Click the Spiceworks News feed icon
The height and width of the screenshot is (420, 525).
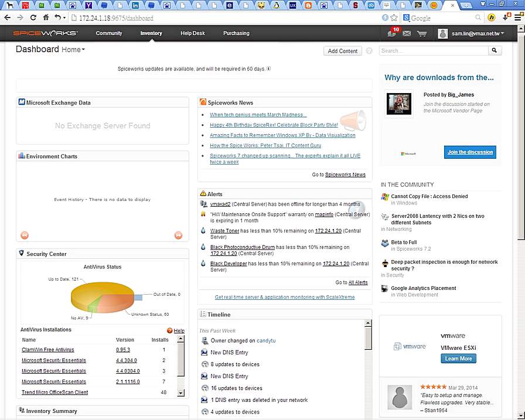click(203, 102)
